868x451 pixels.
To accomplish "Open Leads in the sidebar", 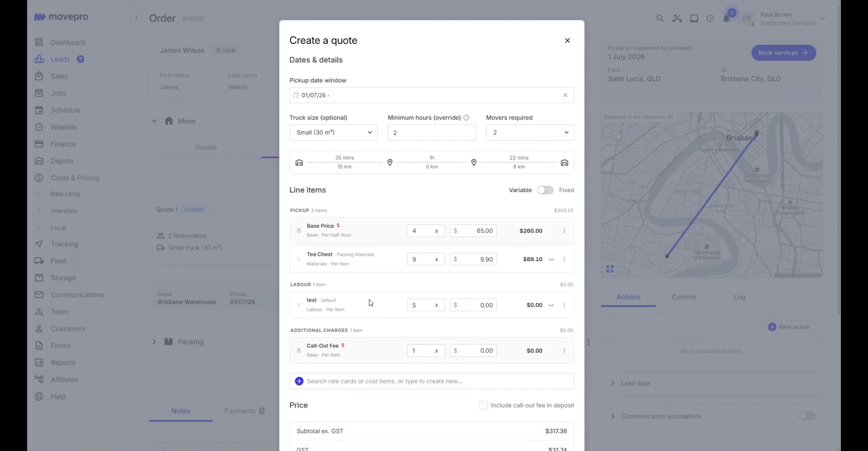I will point(59,59).
